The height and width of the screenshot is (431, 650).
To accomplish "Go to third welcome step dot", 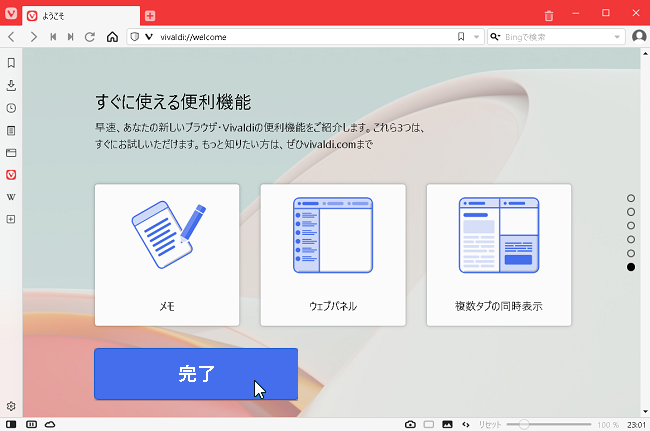I will [x=631, y=225].
